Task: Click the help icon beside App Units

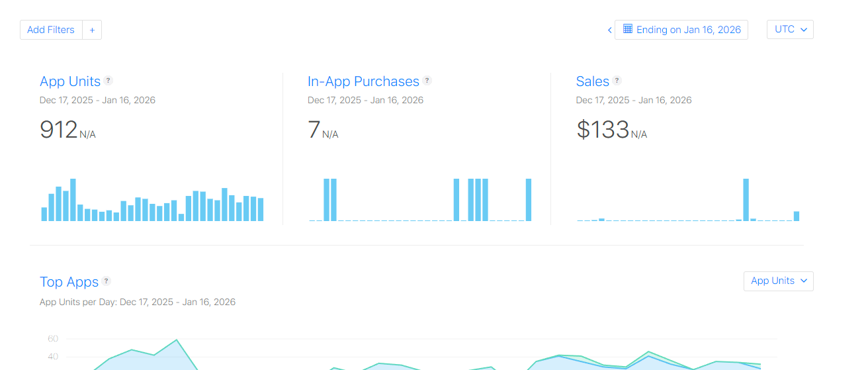Action: 108,81
